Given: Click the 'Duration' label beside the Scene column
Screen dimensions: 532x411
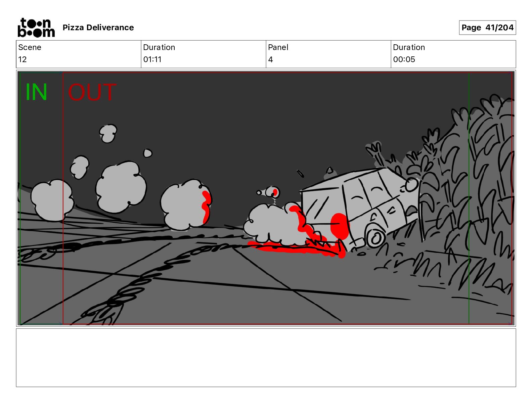Looking at the screenshot, I should tap(159, 47).
